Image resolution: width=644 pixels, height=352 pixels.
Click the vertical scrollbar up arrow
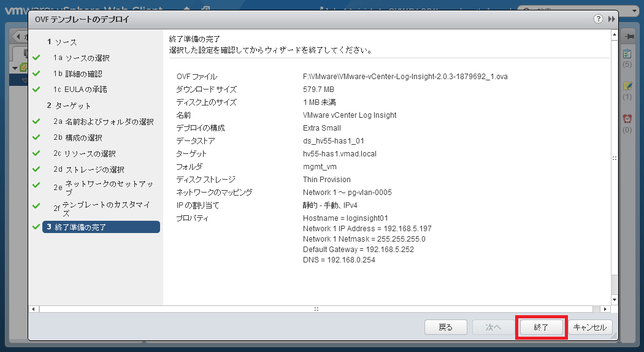[615, 35]
